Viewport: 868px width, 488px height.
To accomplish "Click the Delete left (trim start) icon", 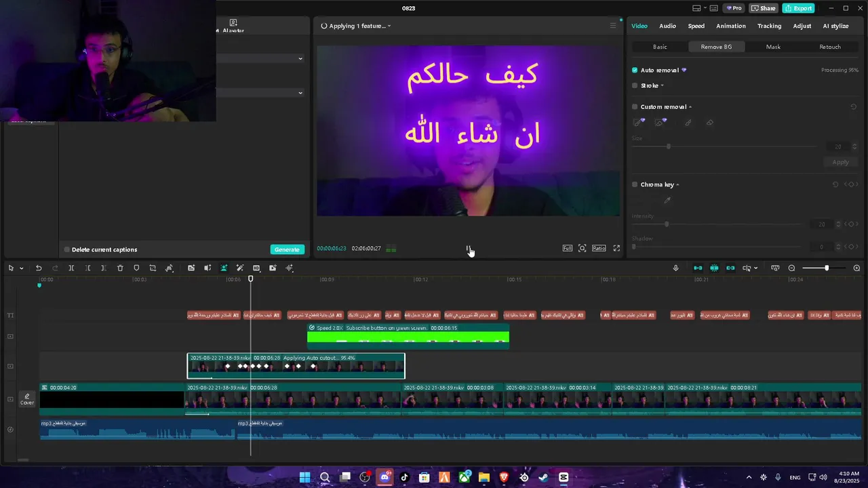I will pos(87,268).
